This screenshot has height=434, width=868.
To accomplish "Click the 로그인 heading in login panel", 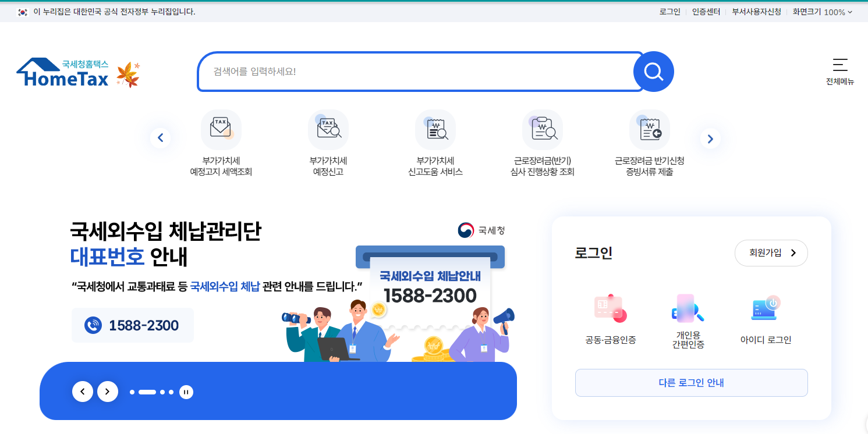I will [x=593, y=253].
